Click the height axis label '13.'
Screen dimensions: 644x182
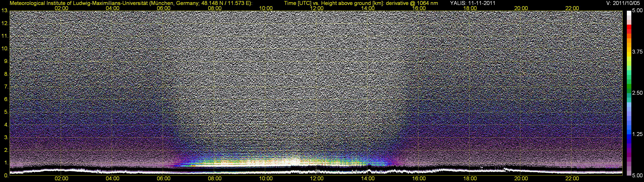point(5,10)
